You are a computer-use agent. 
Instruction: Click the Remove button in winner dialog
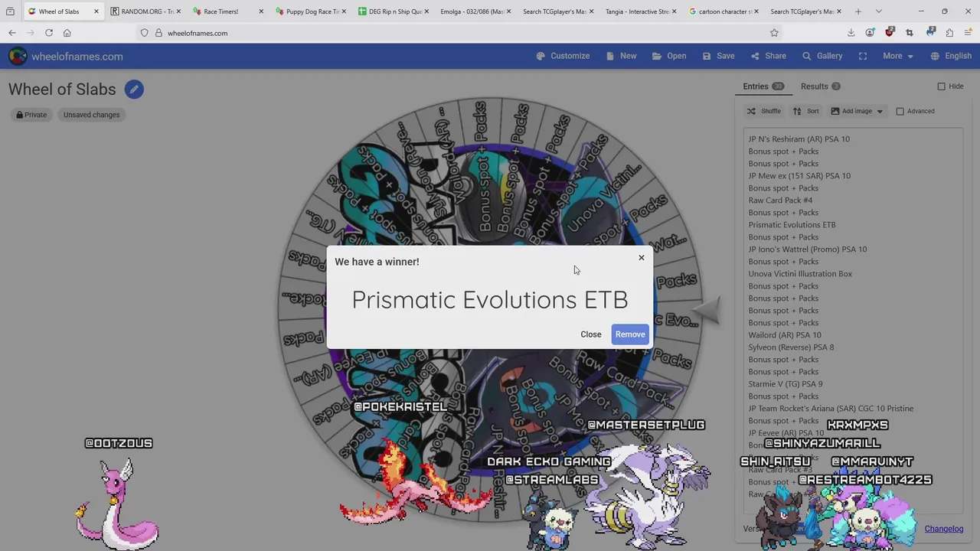pyautogui.click(x=630, y=334)
